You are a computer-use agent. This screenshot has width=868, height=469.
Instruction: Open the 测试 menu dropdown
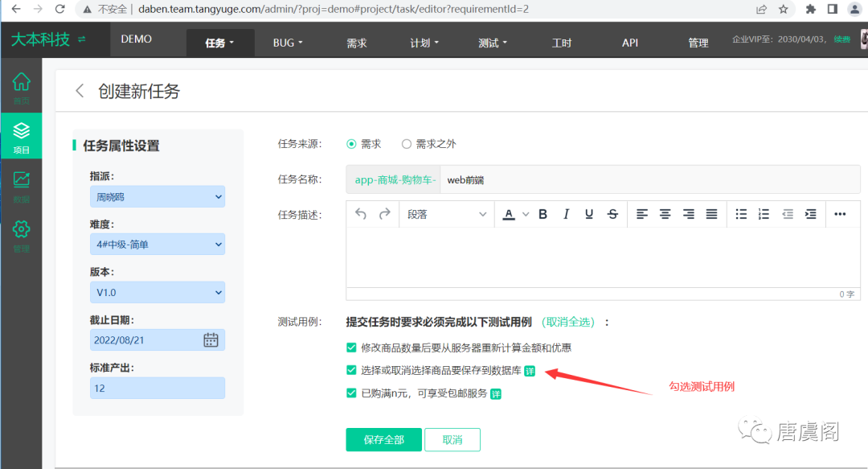[x=493, y=43]
